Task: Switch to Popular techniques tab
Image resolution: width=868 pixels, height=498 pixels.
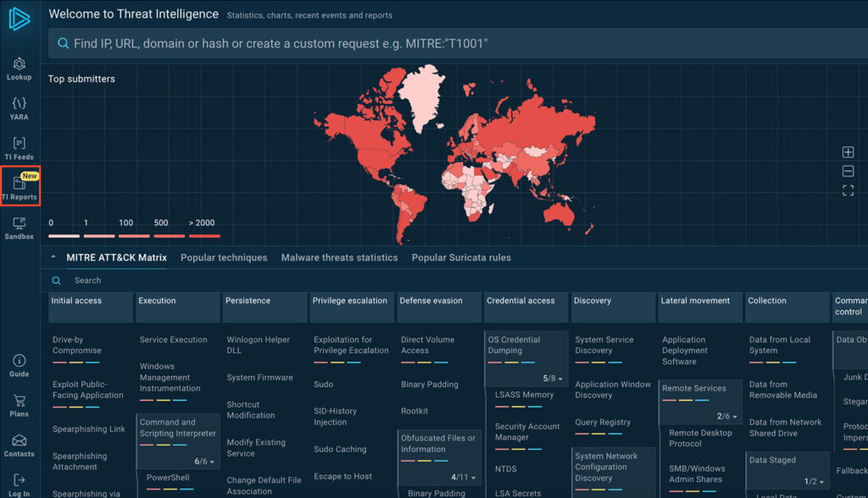Action: click(x=224, y=257)
